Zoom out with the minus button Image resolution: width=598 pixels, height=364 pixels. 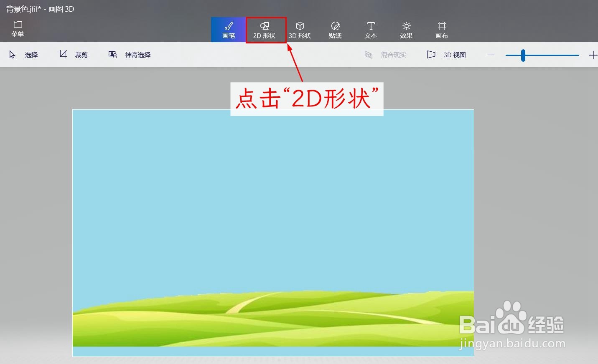(x=491, y=55)
